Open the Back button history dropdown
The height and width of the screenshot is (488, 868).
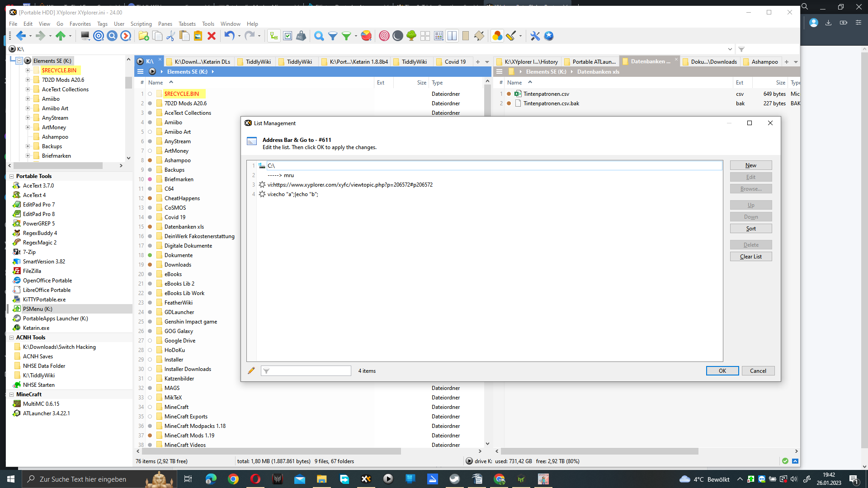click(30, 36)
